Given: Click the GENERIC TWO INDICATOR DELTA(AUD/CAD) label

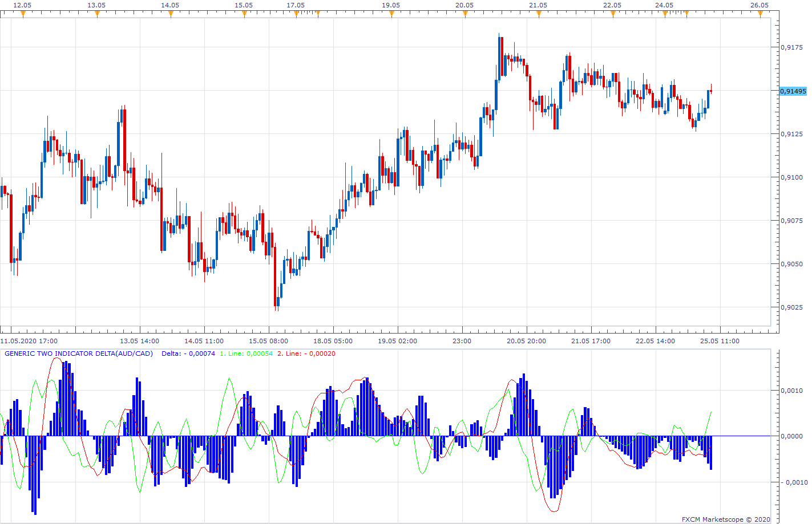Looking at the screenshot, I should pyautogui.click(x=79, y=354).
